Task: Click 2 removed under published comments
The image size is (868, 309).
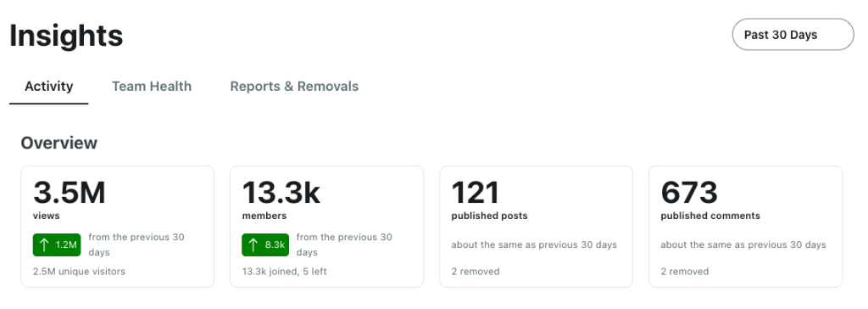Action: pyautogui.click(x=685, y=272)
